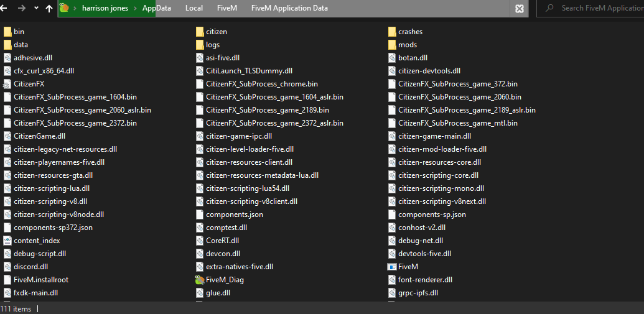The height and width of the screenshot is (314, 644).
Task: Go back to the previous folder
Action: [x=3, y=8]
